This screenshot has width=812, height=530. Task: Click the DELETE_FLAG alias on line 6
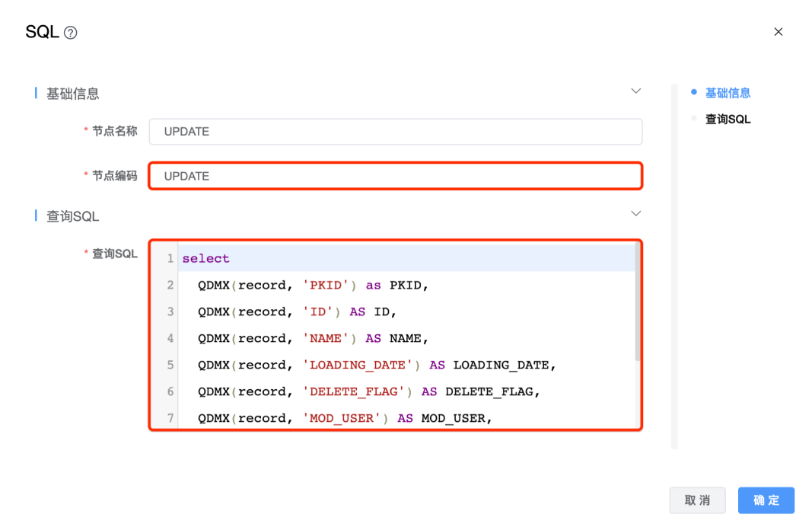click(492, 392)
